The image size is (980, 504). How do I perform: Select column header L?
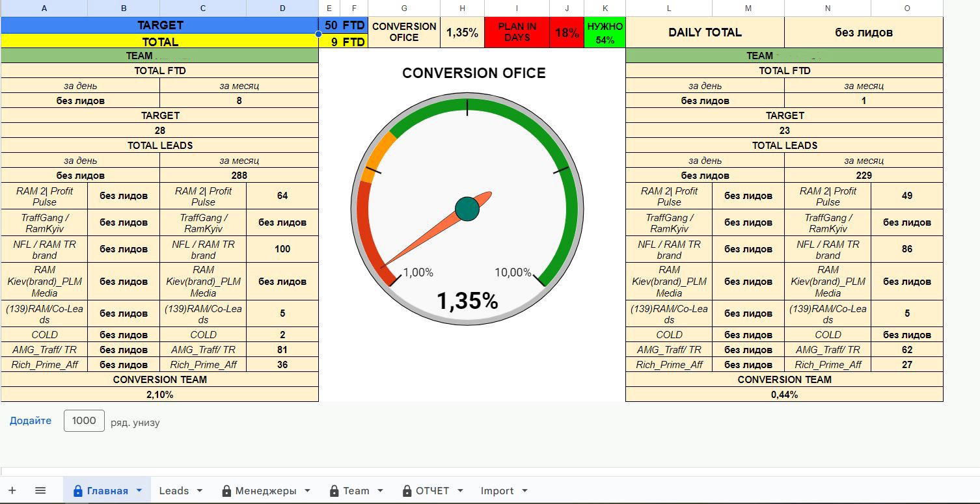pyautogui.click(x=669, y=8)
